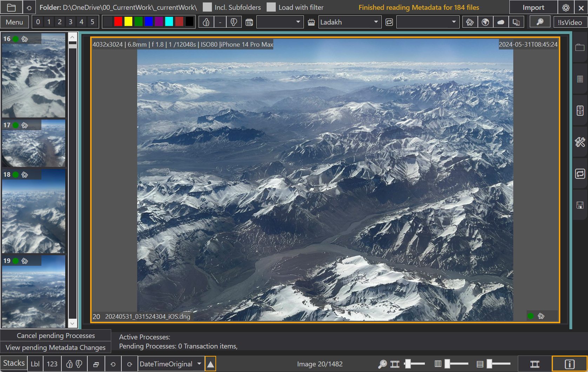Click the Import button
This screenshot has height=372, width=588.
click(533, 7)
